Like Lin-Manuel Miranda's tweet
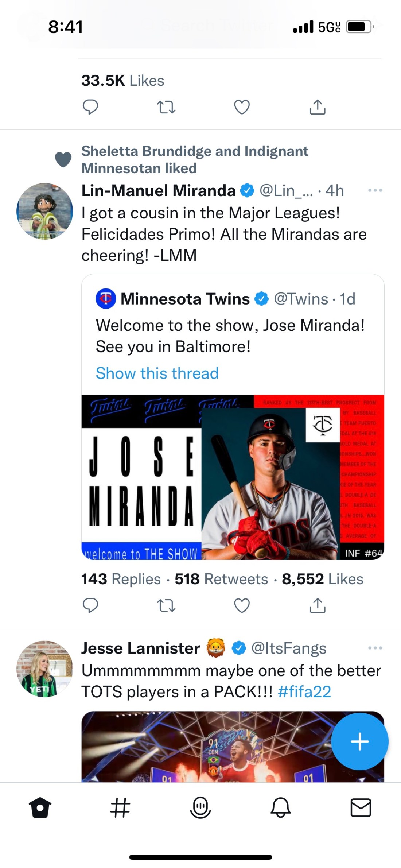 click(x=242, y=605)
